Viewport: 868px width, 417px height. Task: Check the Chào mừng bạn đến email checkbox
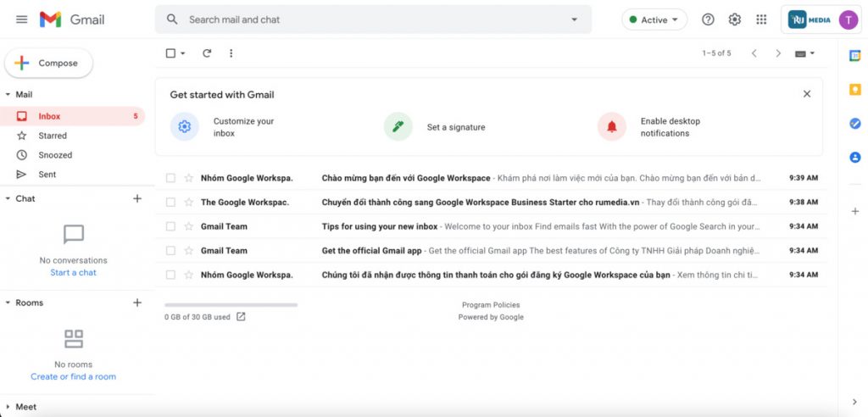[170, 178]
